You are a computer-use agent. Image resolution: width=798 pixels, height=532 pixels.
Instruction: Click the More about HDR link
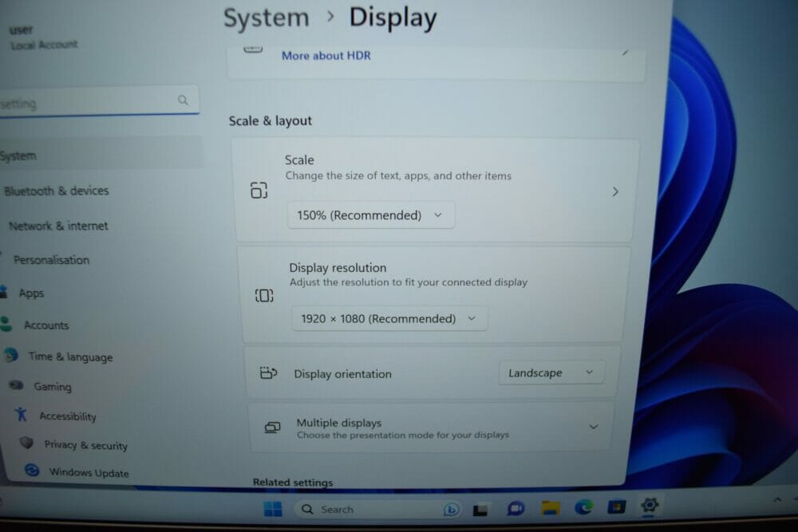coord(326,56)
